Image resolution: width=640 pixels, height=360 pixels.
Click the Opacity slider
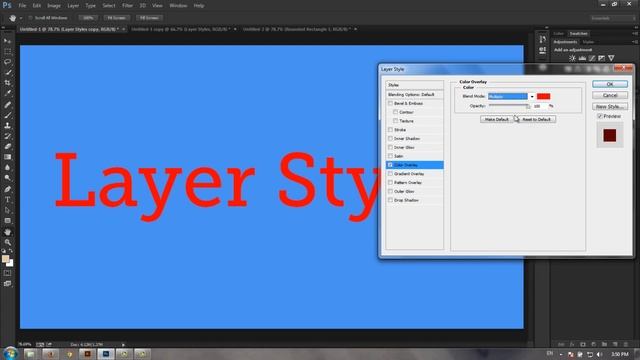click(x=509, y=106)
